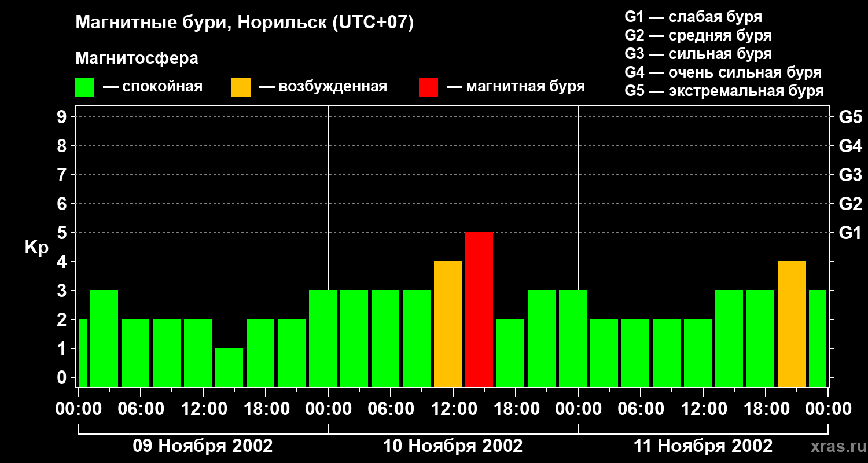Screen dimensions: 868x463
Task: Click the 'G3' tick label on the right axis
Action: click(851, 175)
